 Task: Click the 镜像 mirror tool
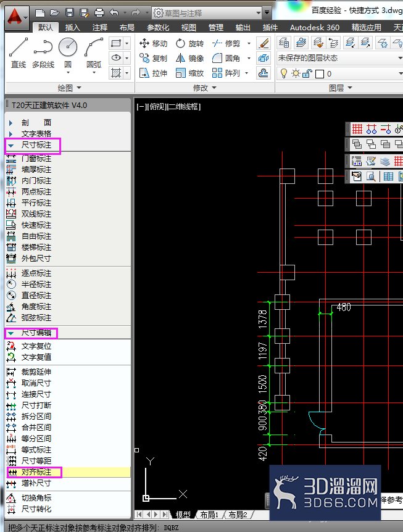coord(190,59)
